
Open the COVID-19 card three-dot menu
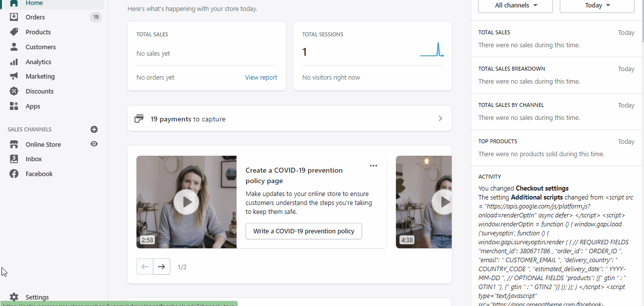pyautogui.click(x=374, y=166)
